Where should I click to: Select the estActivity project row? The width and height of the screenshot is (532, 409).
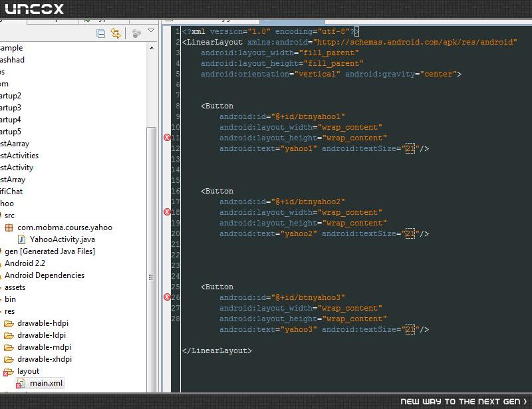[17, 168]
